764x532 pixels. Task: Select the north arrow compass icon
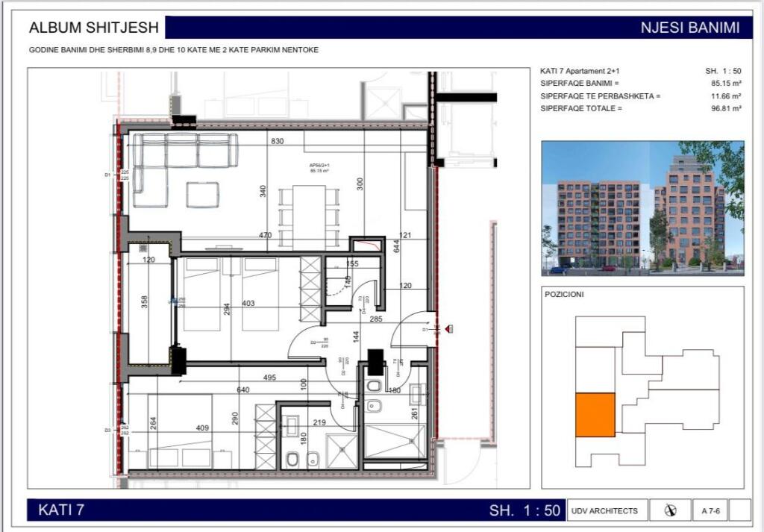[x=671, y=511]
